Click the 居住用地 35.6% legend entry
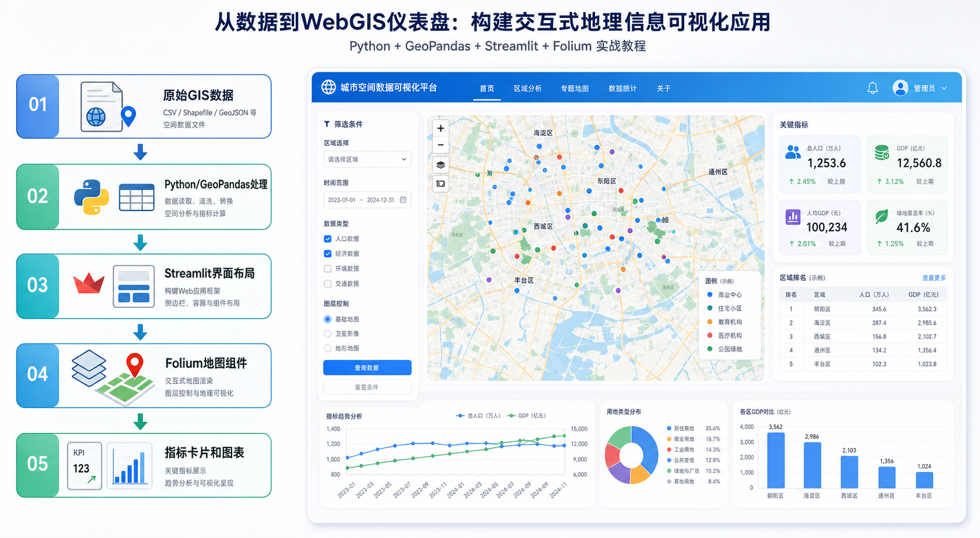Screen dimensions: 980x538 pos(693,429)
